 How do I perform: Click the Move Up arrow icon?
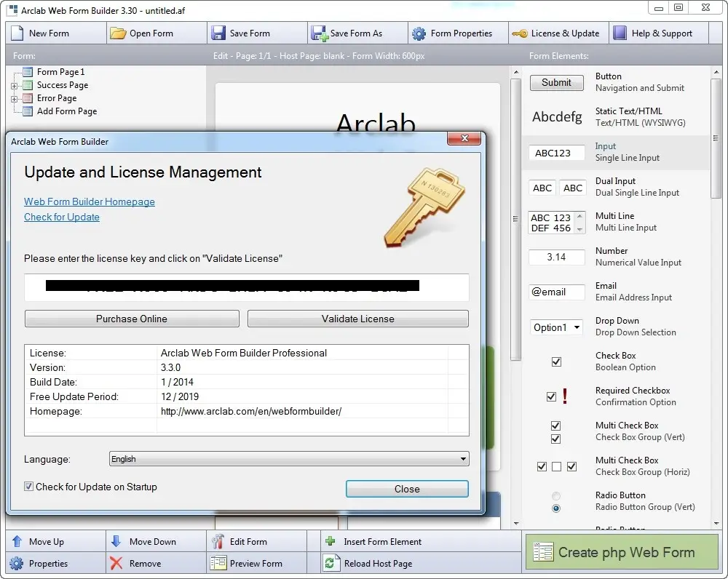(17, 541)
